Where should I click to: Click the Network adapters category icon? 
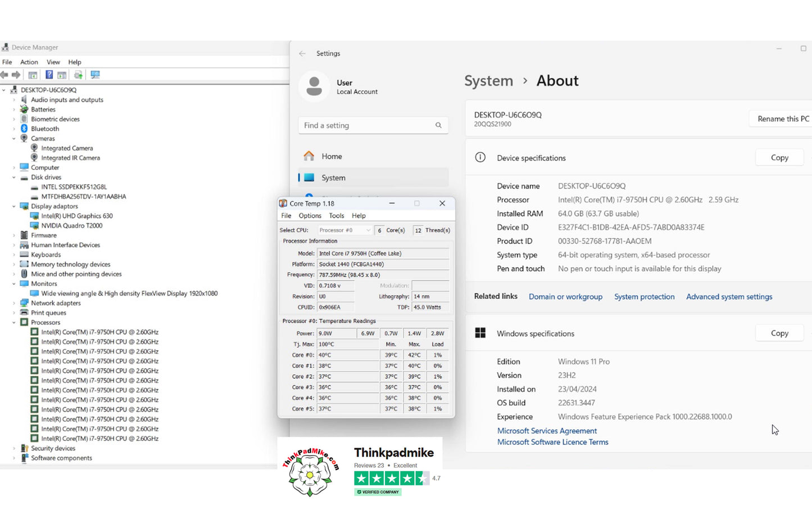pyautogui.click(x=24, y=303)
